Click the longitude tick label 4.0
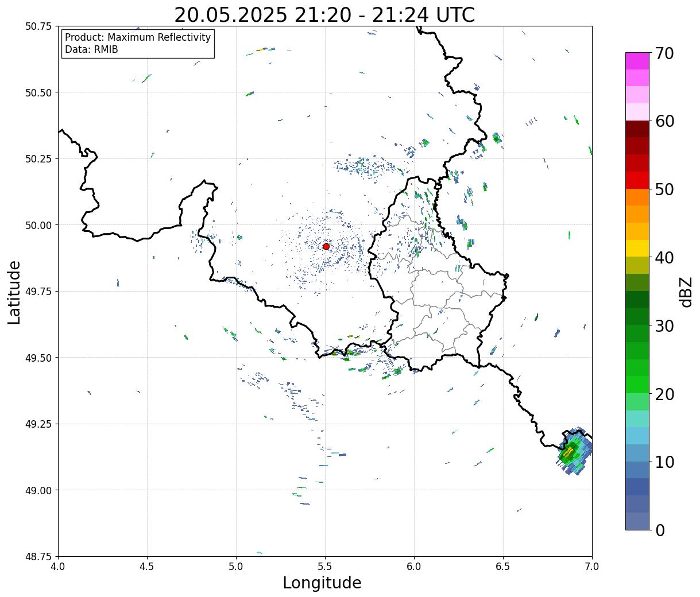700x597 pixels. (58, 567)
